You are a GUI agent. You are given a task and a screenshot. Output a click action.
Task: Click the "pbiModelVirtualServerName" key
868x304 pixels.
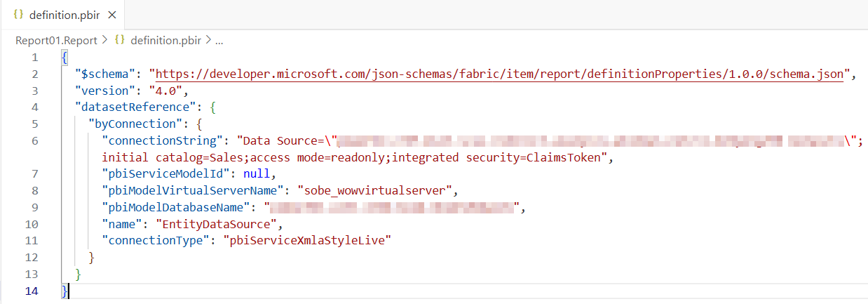193,190
